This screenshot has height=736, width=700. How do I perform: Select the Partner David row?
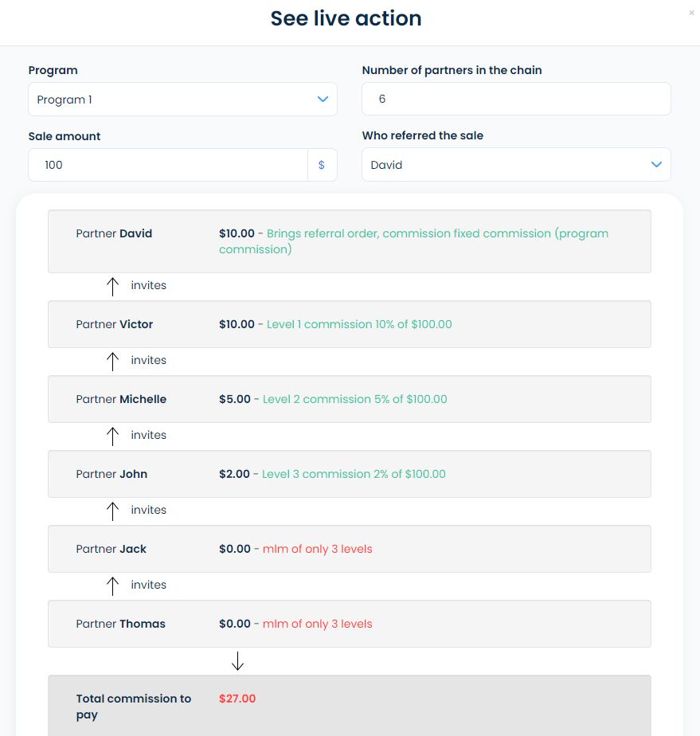(x=349, y=241)
